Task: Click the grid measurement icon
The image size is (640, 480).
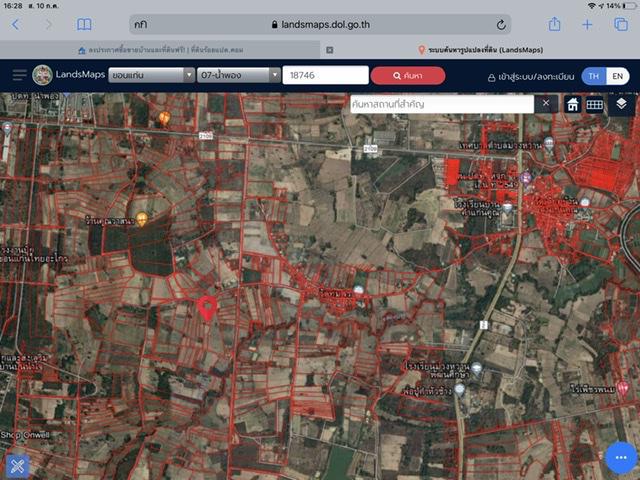Action: tap(594, 104)
